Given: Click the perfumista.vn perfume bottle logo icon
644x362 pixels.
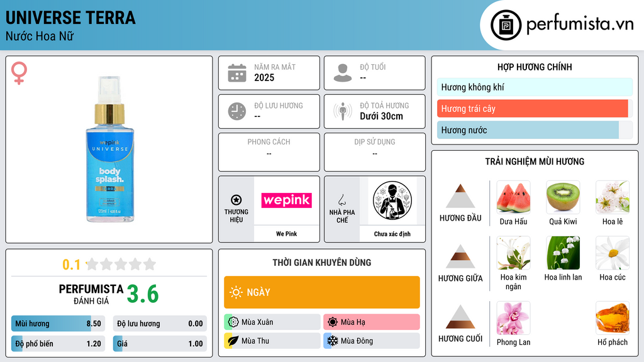Looking at the screenshot, I should click(506, 25).
